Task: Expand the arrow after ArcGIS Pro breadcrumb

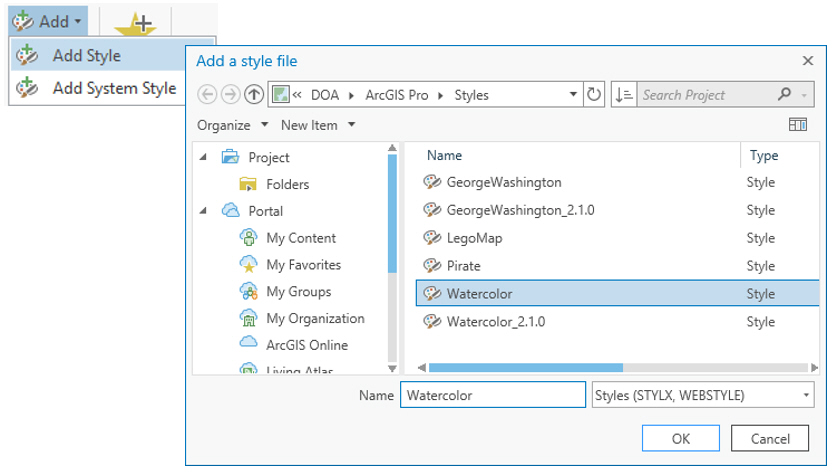Action: click(x=440, y=96)
